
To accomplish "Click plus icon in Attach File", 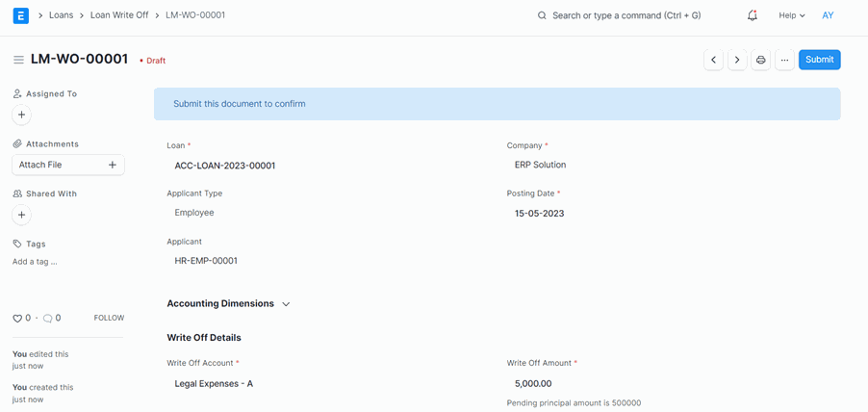I will [112, 165].
